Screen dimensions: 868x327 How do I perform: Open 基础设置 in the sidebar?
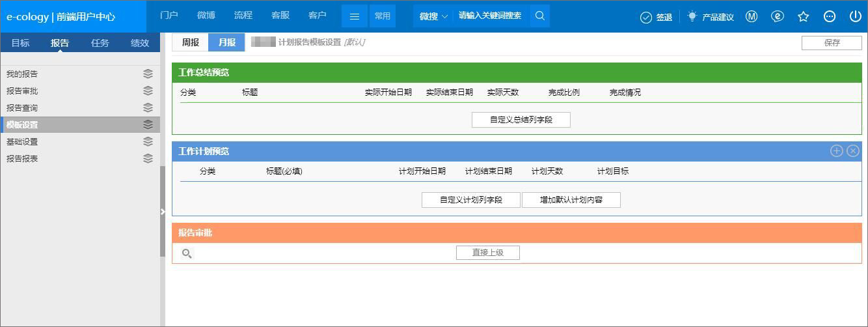(x=22, y=141)
